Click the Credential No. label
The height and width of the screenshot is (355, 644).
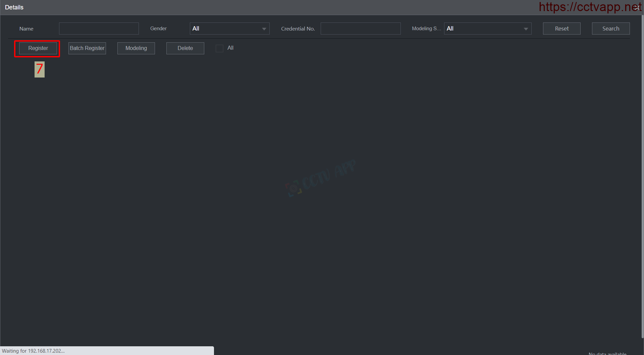point(298,29)
